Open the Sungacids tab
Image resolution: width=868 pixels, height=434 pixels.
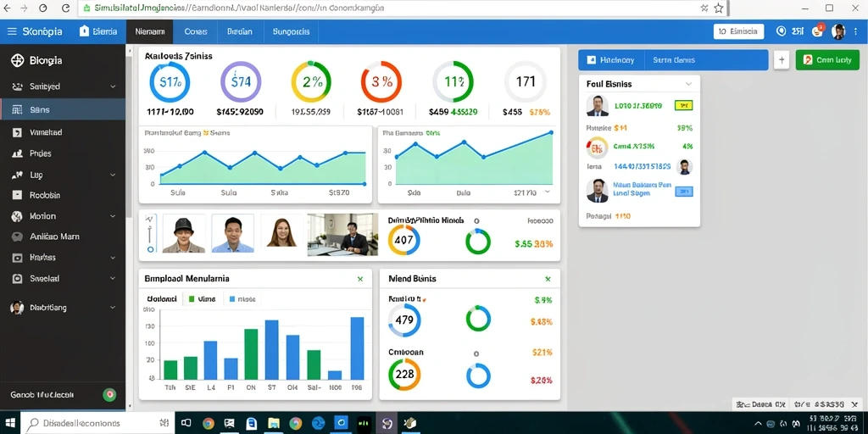292,31
